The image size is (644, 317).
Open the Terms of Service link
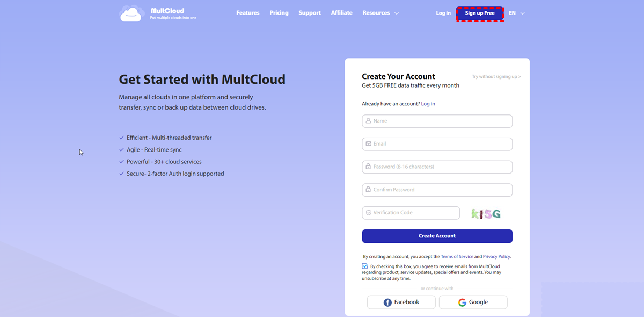point(457,257)
